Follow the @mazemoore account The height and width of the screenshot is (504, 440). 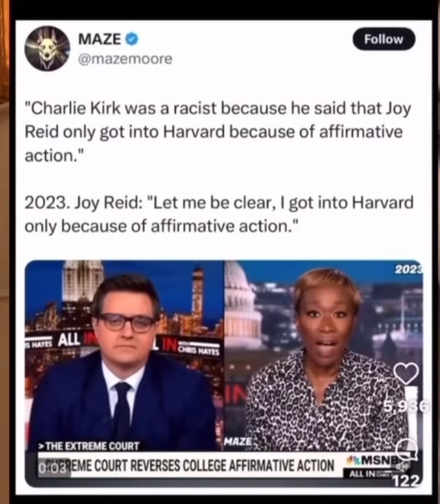click(383, 39)
